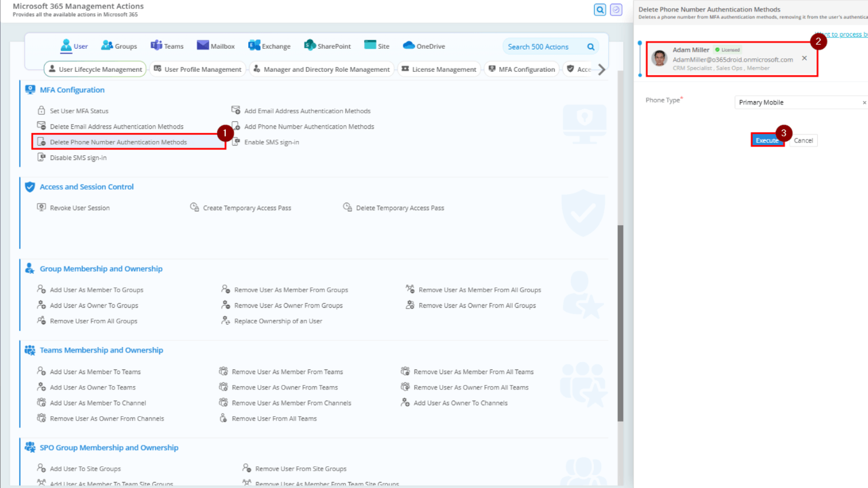This screenshot has width=868, height=488.
Task: Open the SharePoint category tab
Action: point(328,46)
